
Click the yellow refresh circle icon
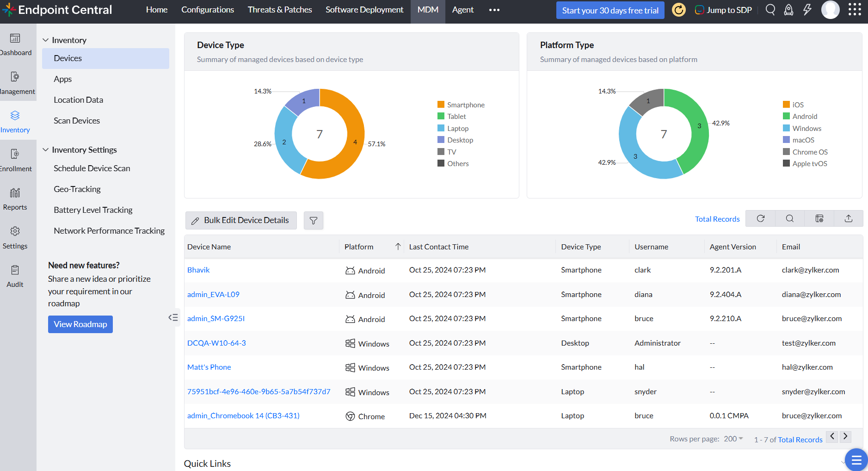679,10
